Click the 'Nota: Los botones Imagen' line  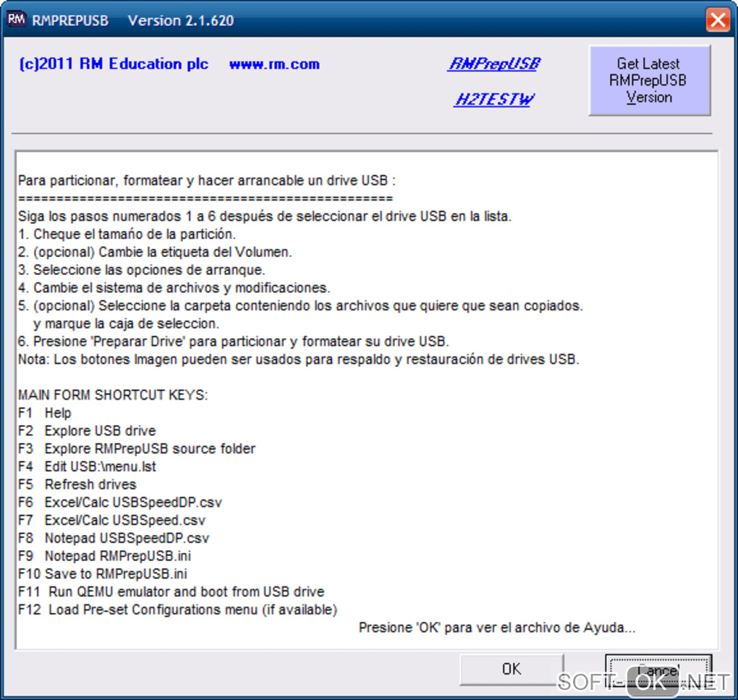point(298,359)
